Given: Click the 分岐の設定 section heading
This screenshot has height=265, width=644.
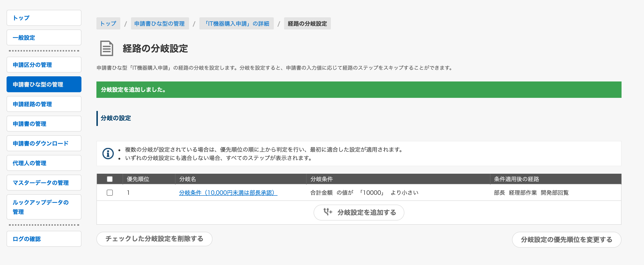Looking at the screenshot, I should [x=116, y=118].
